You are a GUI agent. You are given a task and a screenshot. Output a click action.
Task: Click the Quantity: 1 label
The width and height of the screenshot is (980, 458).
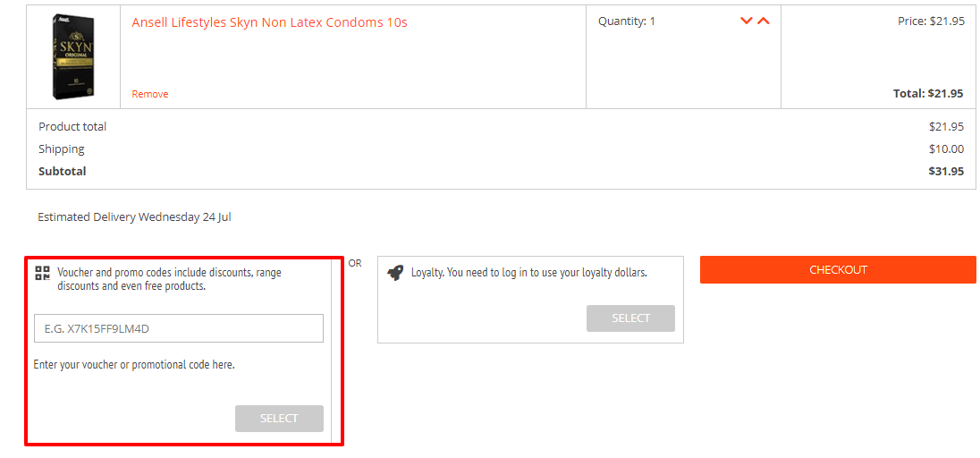point(627,21)
